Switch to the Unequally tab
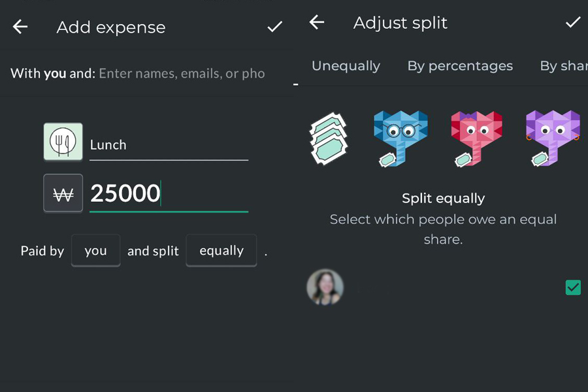The height and width of the screenshot is (392, 588). [x=346, y=66]
